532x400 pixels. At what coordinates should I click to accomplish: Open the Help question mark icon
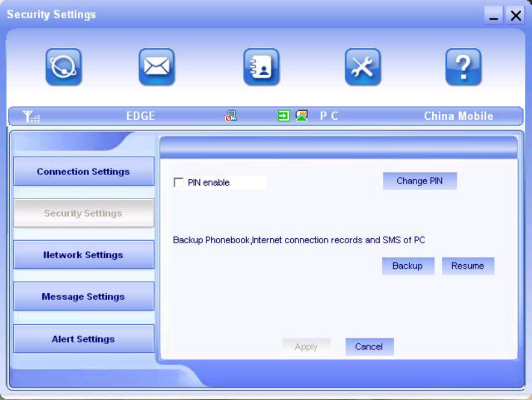(x=463, y=67)
